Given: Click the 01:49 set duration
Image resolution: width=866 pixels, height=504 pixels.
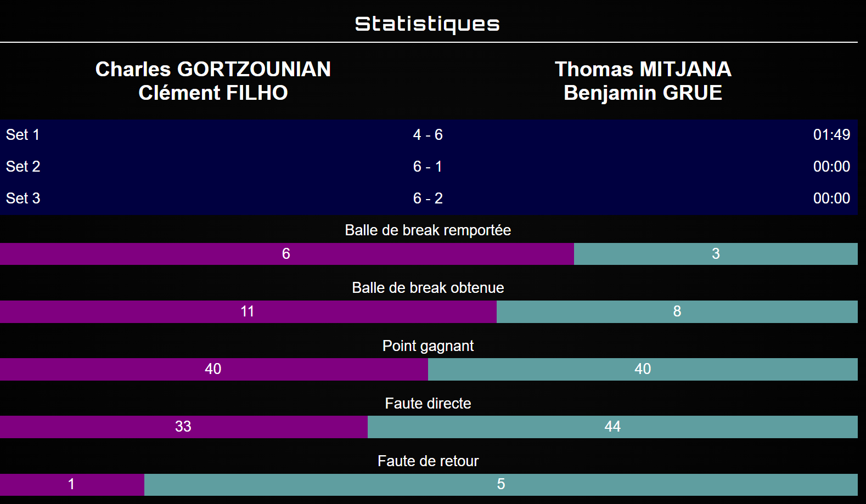Looking at the screenshot, I should click(831, 135).
